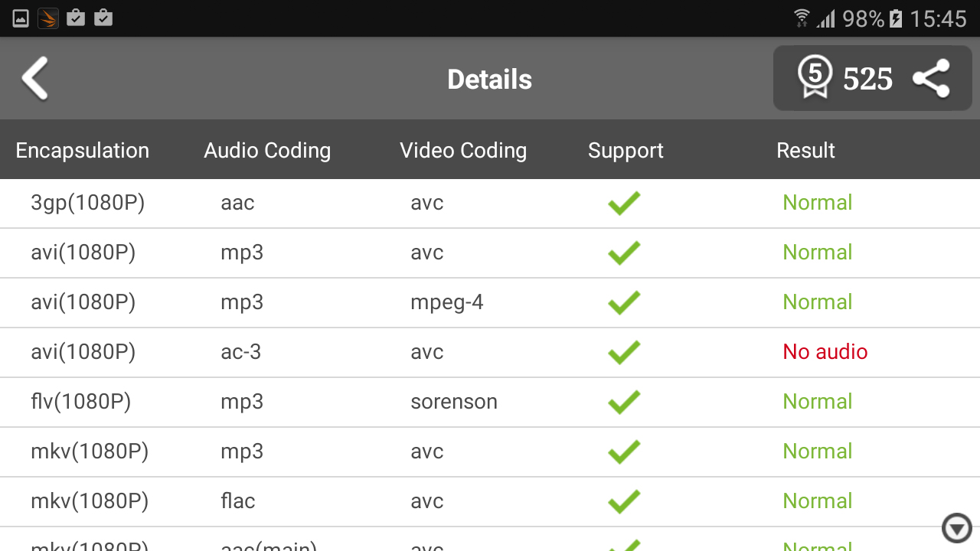Tap the share icon
This screenshot has height=551, width=980.
point(931,79)
